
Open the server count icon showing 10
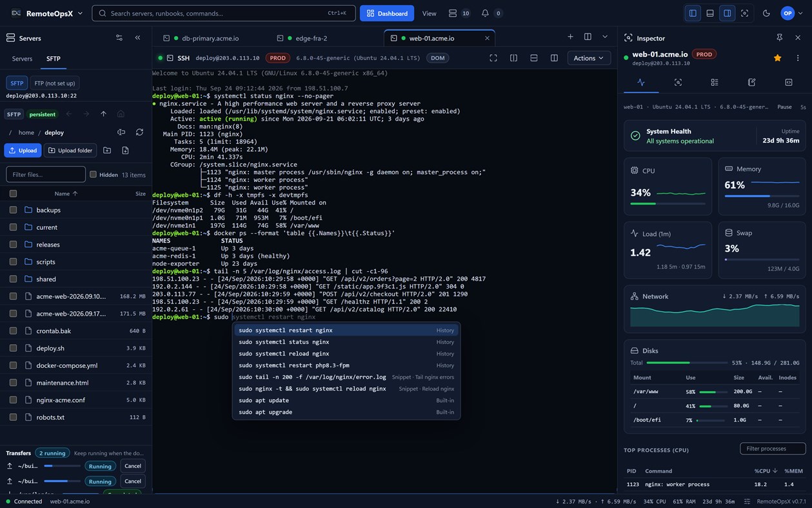[x=459, y=13]
